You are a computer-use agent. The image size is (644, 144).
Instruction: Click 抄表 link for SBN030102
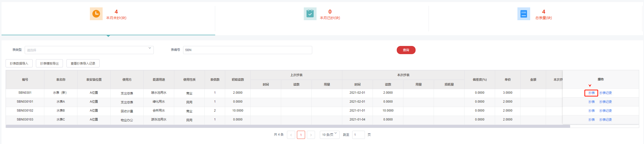(x=591, y=111)
